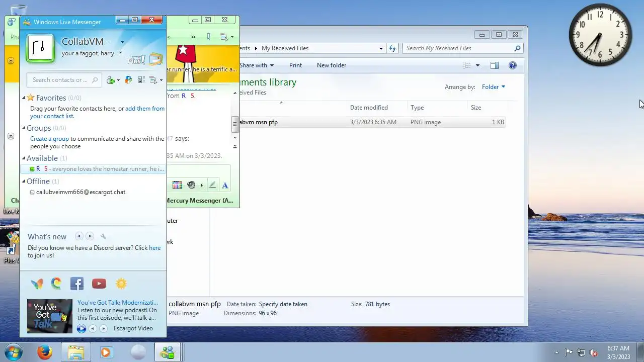Sort files by Type column header

point(437,108)
